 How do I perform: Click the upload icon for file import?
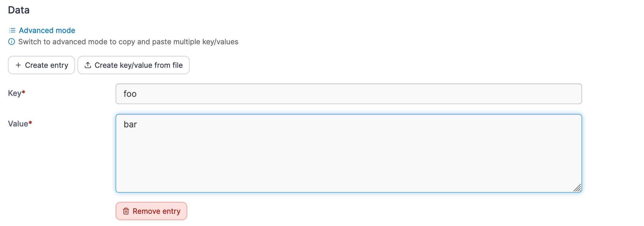[88, 65]
